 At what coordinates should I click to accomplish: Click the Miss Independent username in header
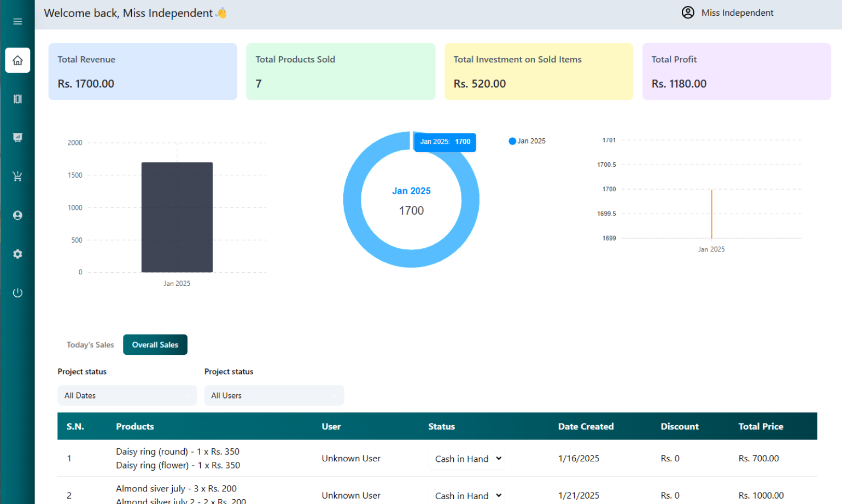pos(737,13)
